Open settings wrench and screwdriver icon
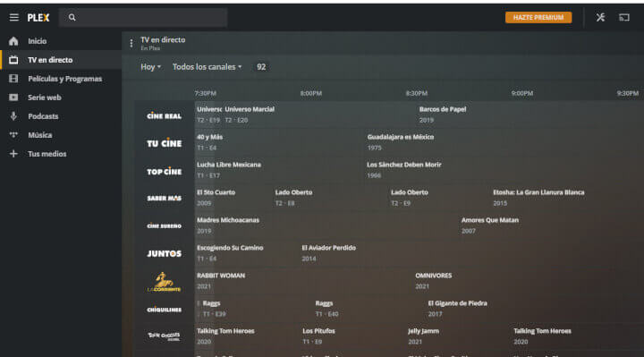644x357 pixels. tap(600, 17)
